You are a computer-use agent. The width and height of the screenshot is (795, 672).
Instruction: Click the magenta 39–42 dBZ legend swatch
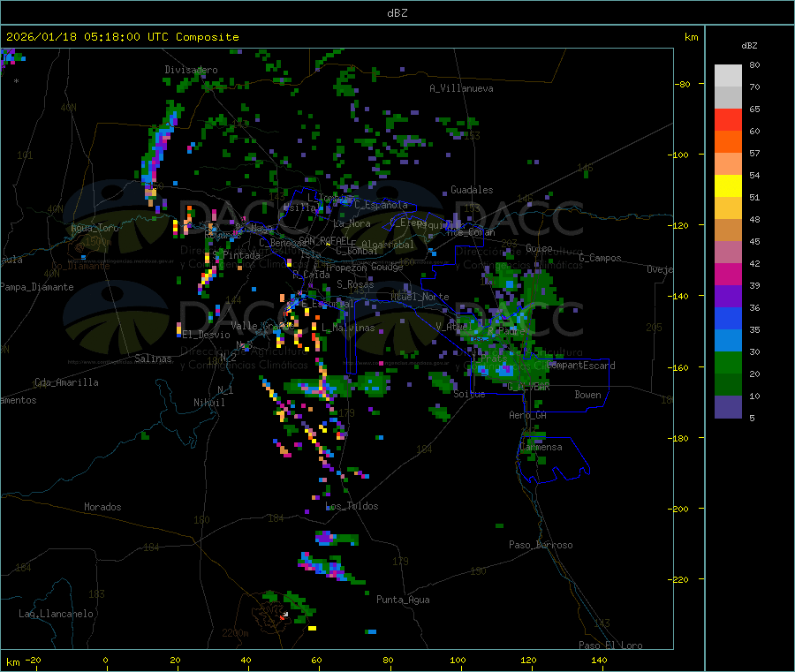(728, 274)
